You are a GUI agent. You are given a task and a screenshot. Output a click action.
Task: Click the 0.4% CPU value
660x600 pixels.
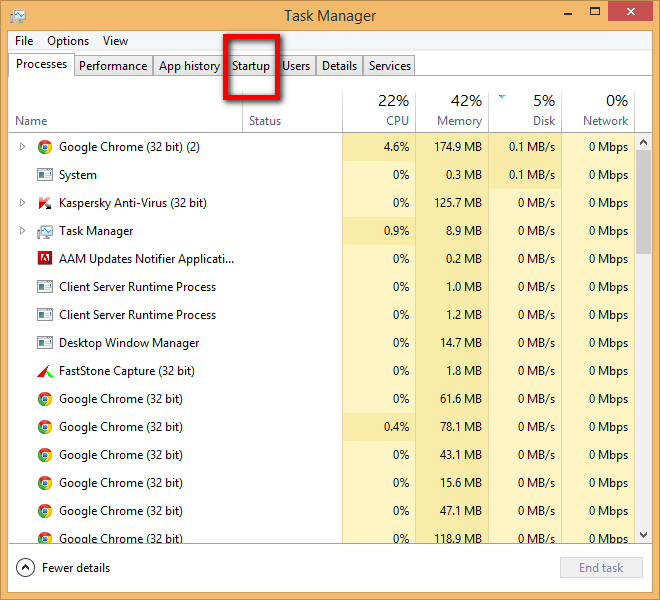[396, 427]
